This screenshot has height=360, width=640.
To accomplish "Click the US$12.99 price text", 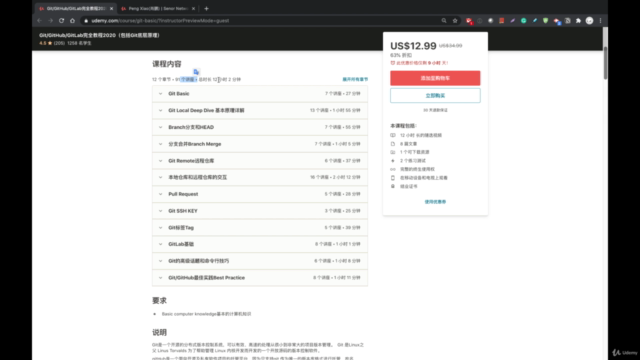I will coord(413,46).
